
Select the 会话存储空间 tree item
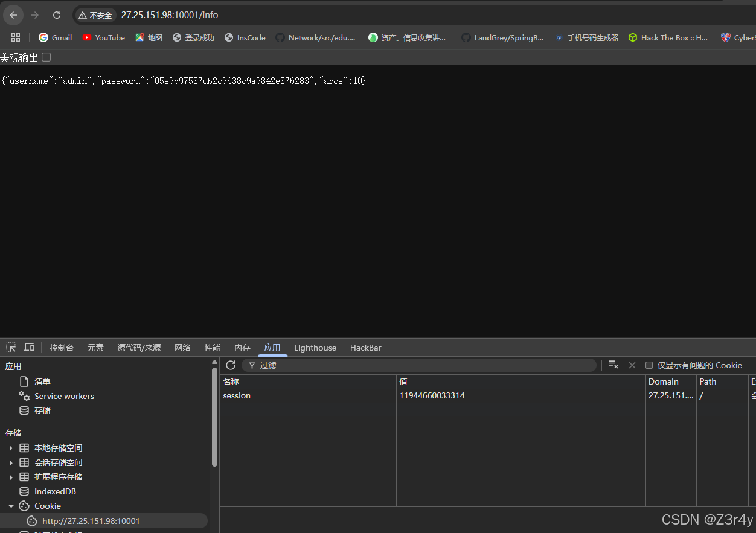pyautogui.click(x=58, y=462)
